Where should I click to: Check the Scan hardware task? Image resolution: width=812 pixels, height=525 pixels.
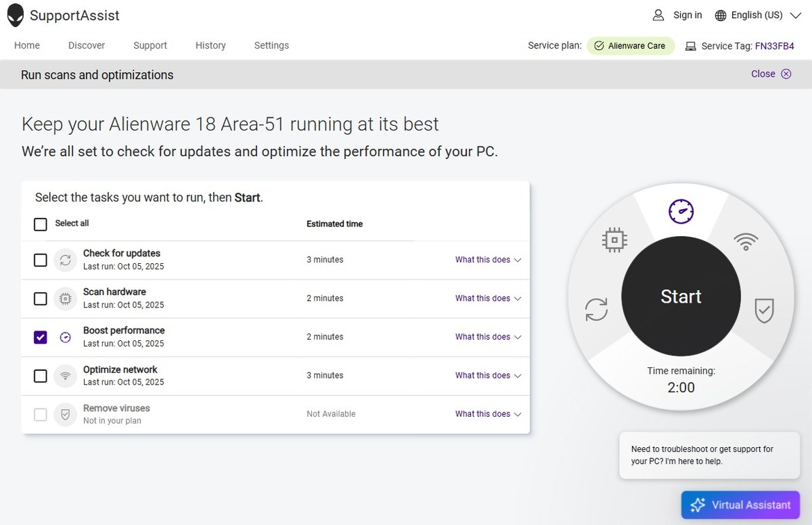click(40, 299)
